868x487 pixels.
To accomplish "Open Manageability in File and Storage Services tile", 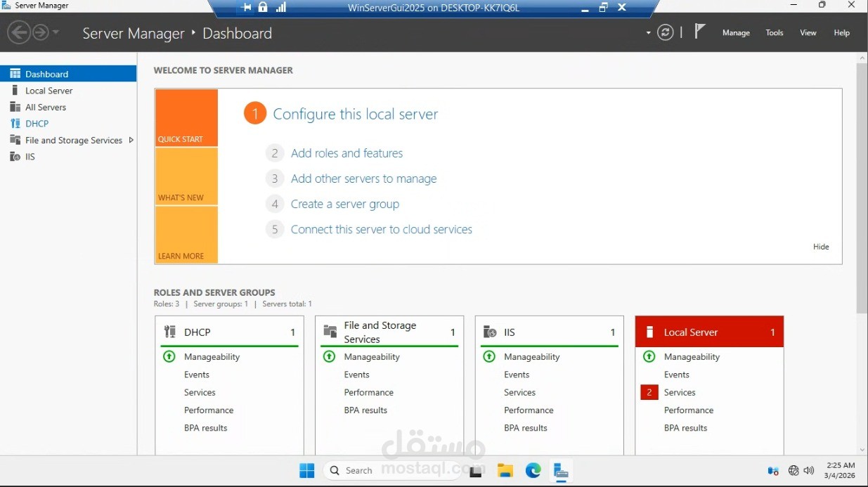I will pos(372,357).
